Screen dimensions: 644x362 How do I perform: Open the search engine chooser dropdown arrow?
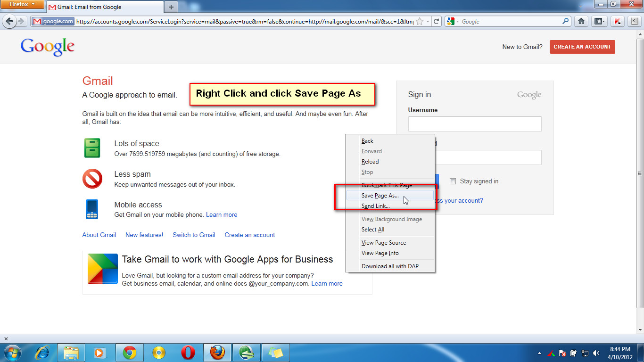coord(457,22)
